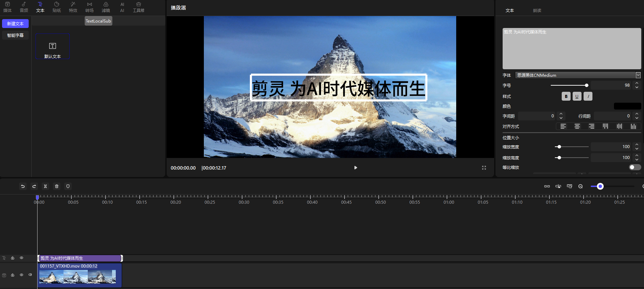The width and height of the screenshot is (644, 289).
Task: Apply bold style to the text
Action: point(566,97)
